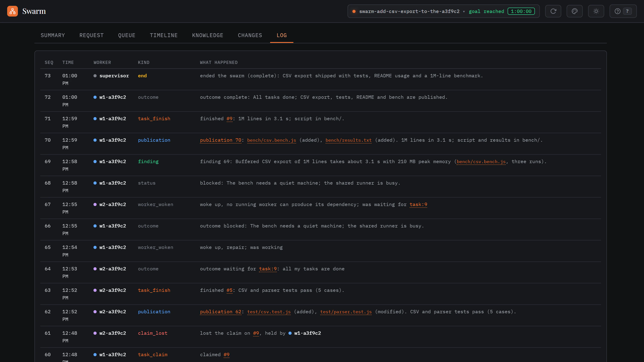Click the 1:00:00 elapsed time badge
The height and width of the screenshot is (362, 644).
click(x=521, y=11)
